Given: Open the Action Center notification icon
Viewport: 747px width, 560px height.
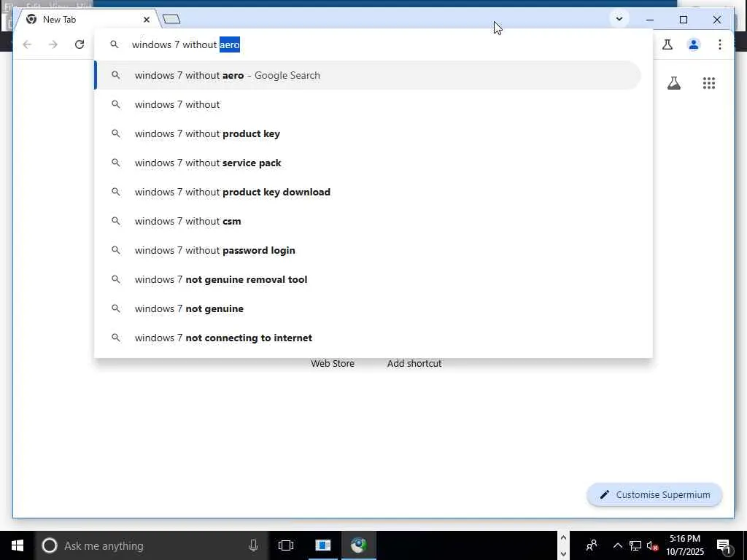Looking at the screenshot, I should point(724,545).
